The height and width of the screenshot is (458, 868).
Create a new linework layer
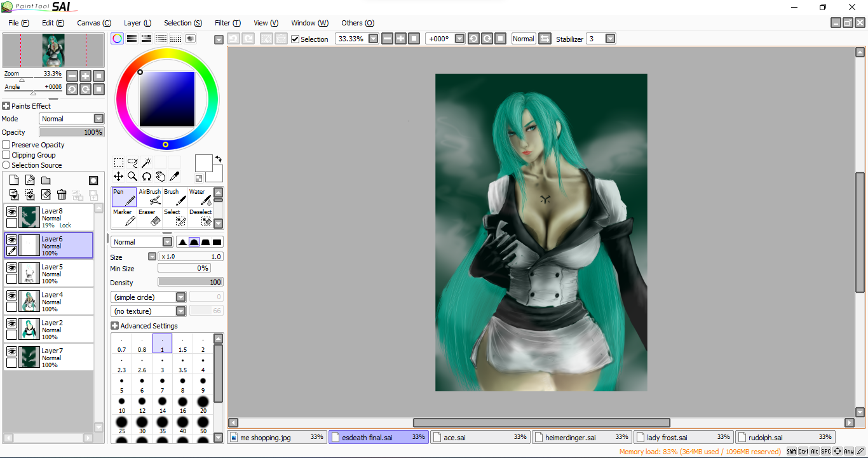[30, 180]
